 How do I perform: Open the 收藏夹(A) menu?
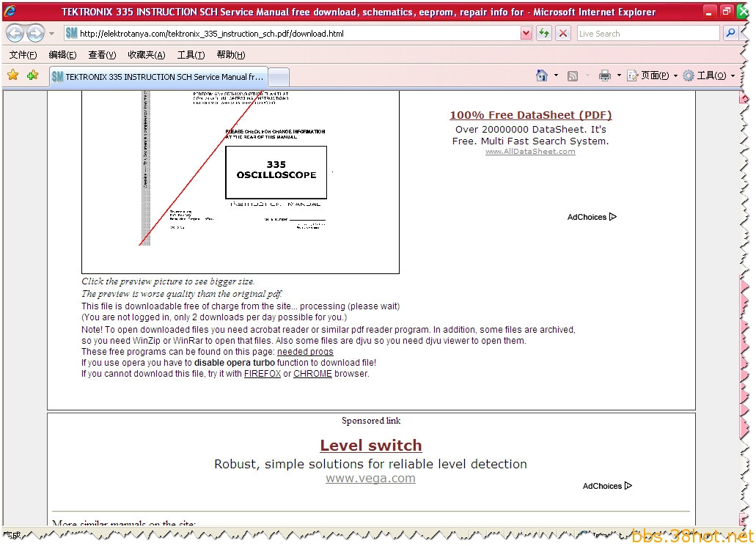[x=146, y=55]
